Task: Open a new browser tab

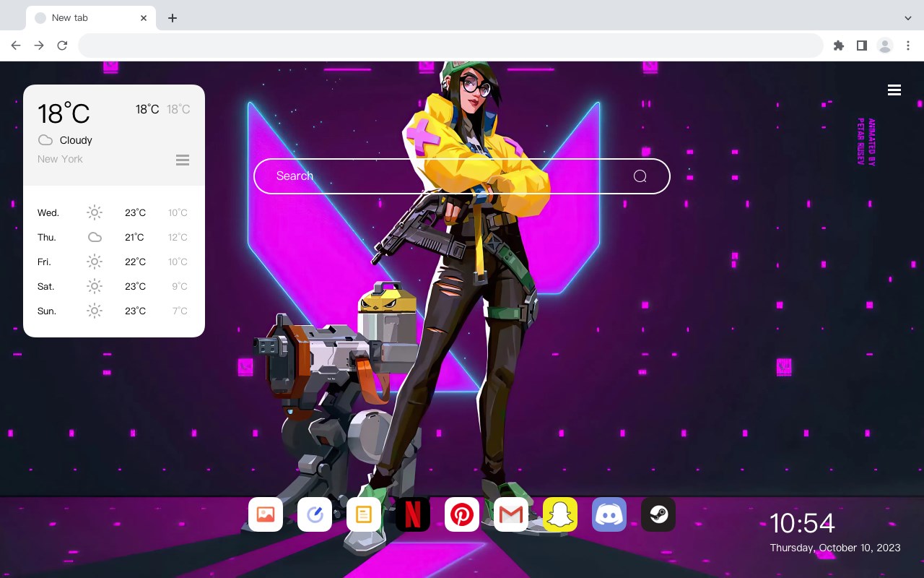Action: click(x=173, y=18)
